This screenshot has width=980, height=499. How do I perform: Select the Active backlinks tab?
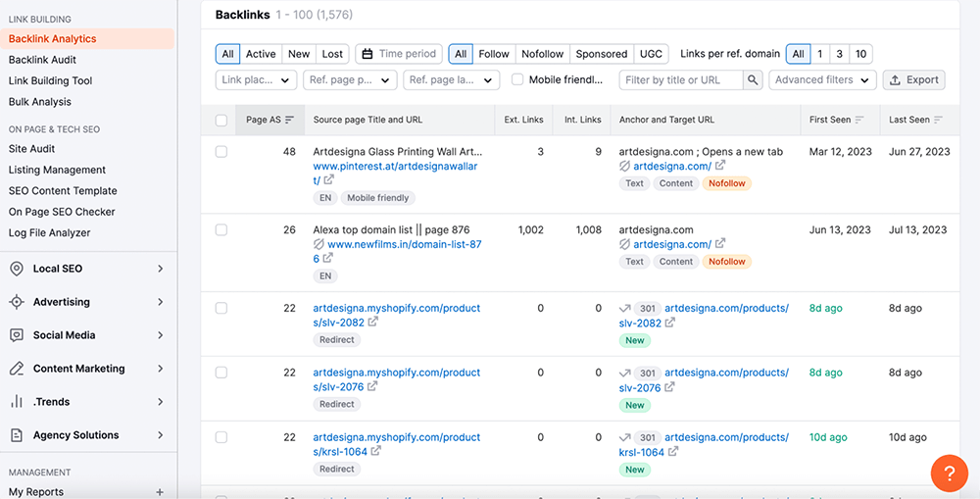click(261, 54)
